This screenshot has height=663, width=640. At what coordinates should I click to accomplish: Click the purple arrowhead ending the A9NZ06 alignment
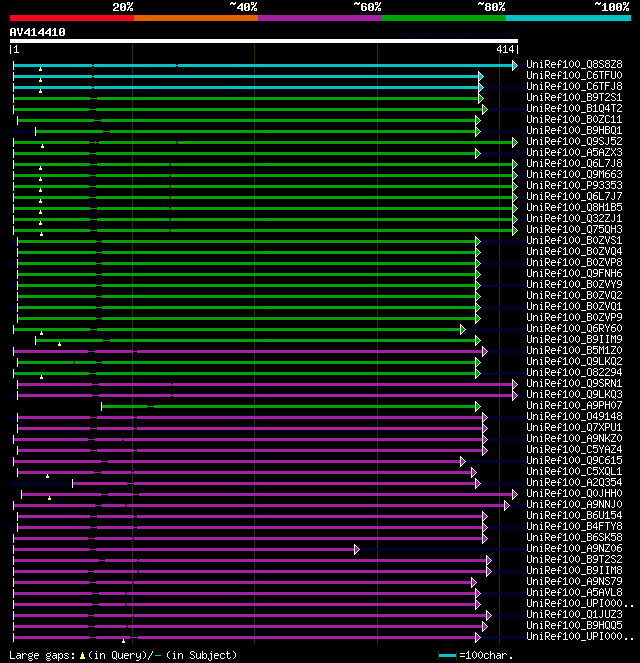(357, 549)
